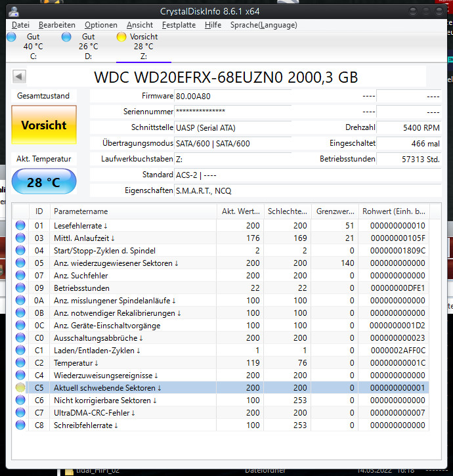Click status orb of Wiederzuweisungsereignisse row
The height and width of the screenshot is (476, 453).
20,375
